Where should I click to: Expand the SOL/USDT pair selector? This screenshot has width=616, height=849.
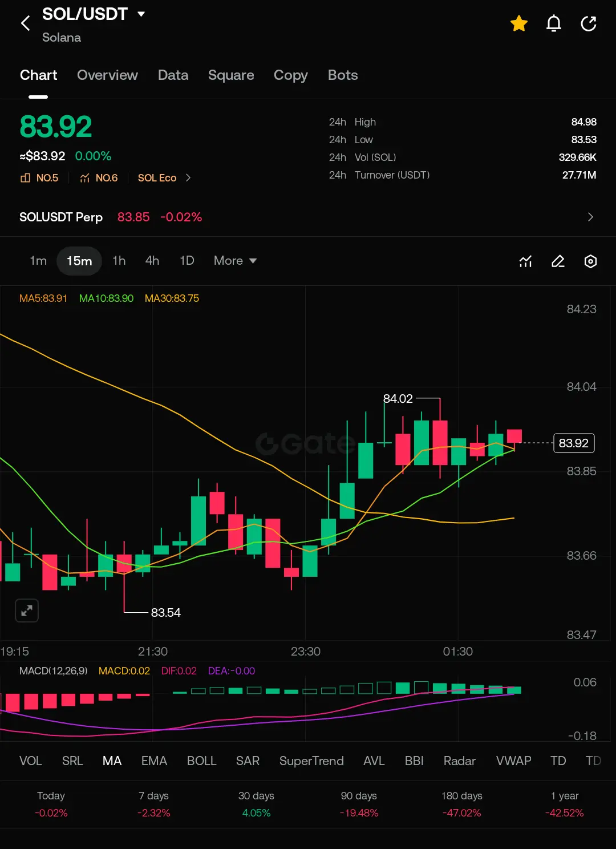[x=141, y=14]
